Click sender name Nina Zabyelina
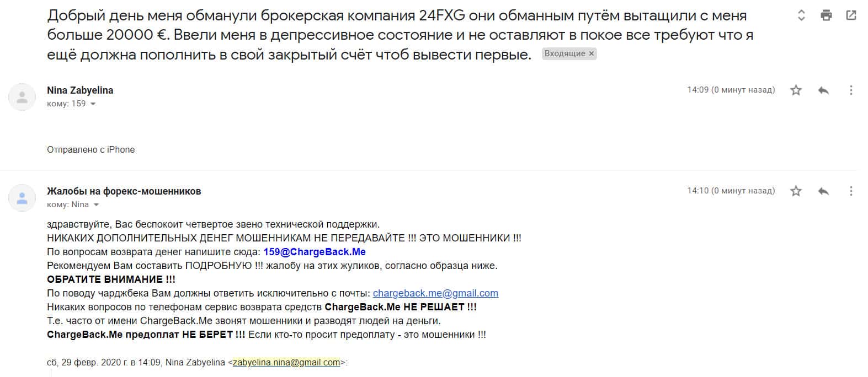Screen dimensions: 868x377 (80, 90)
